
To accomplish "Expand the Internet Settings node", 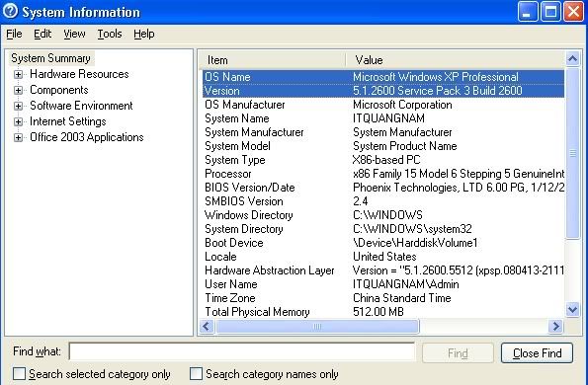I will click(18, 121).
